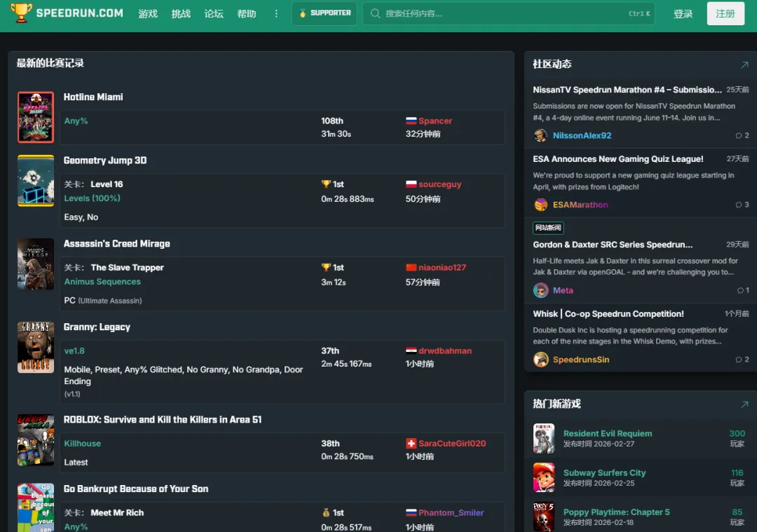Open Go Bankrupt Because of Your Son thumbnail

point(36,508)
